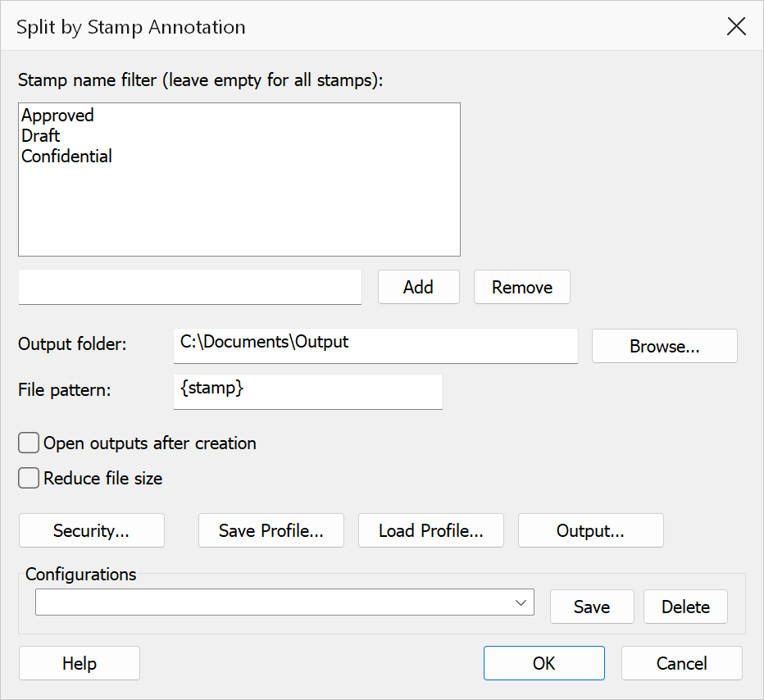Delete the selected configuration

point(685,607)
